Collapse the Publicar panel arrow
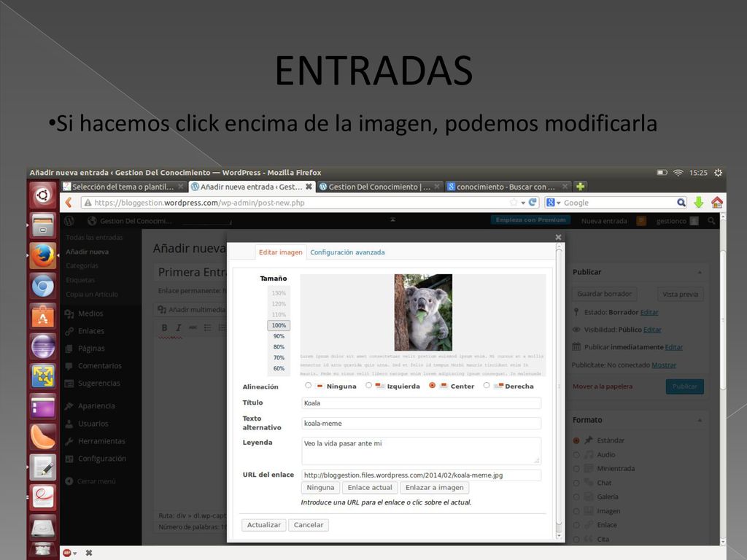This screenshot has width=747, height=560. click(700, 273)
